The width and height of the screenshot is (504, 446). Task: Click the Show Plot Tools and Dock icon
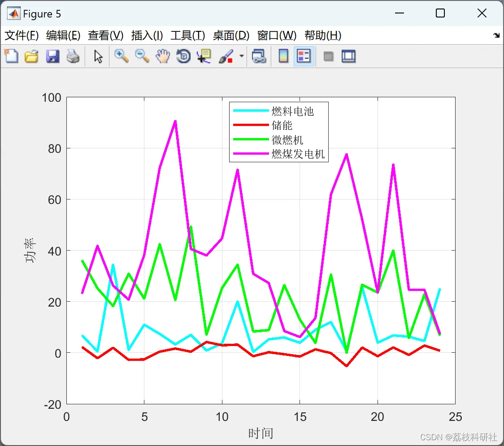click(x=348, y=56)
